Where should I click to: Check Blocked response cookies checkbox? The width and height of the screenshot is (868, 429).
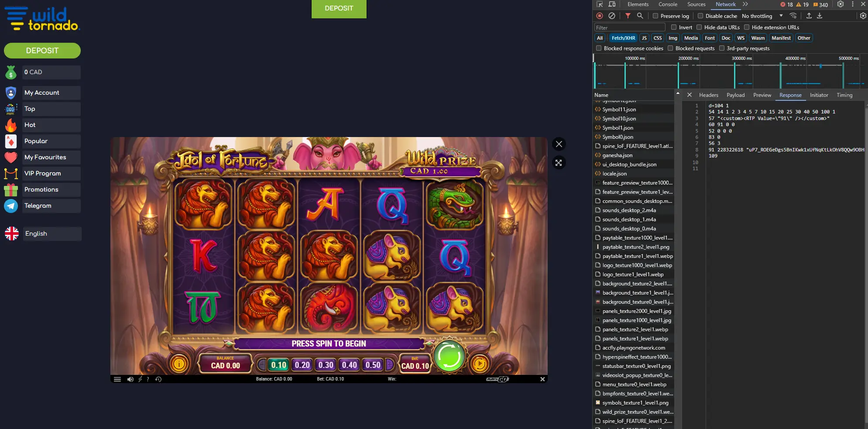(599, 48)
